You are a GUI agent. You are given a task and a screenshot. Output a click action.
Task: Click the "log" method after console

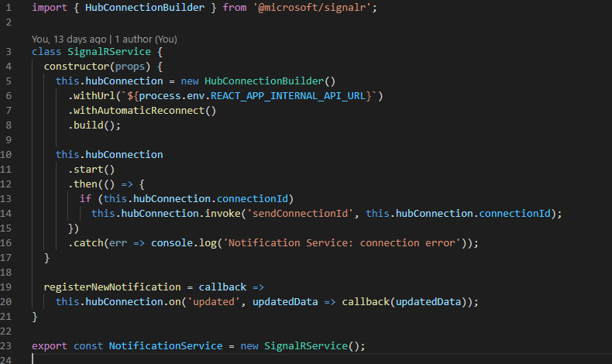click(208, 243)
